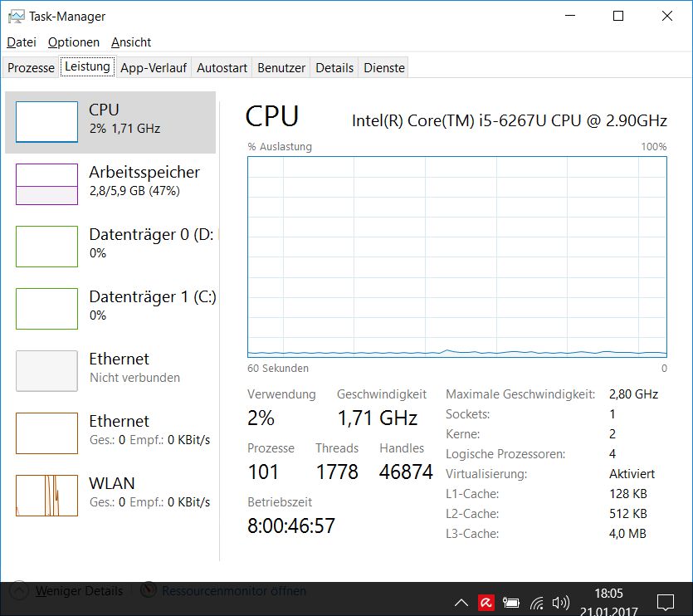Click the L1-Cache value 128 KB
The image size is (693, 616).
coord(627,494)
